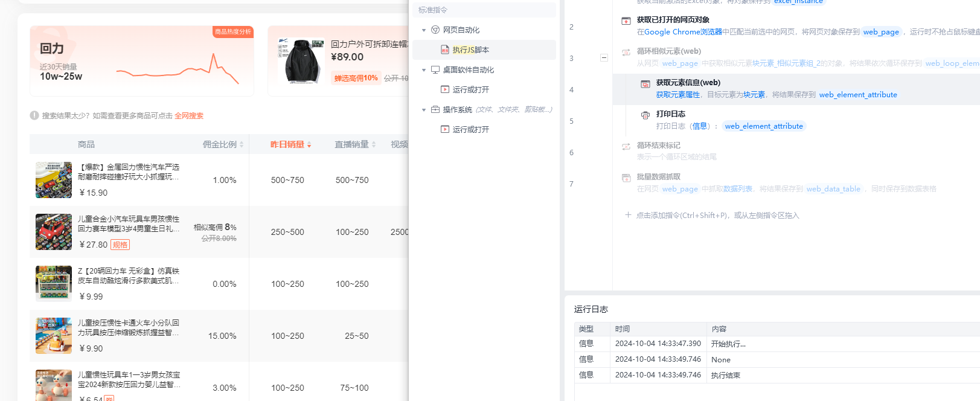Collapse the 操作系统 tree group
The image size is (980, 401).
click(x=424, y=110)
